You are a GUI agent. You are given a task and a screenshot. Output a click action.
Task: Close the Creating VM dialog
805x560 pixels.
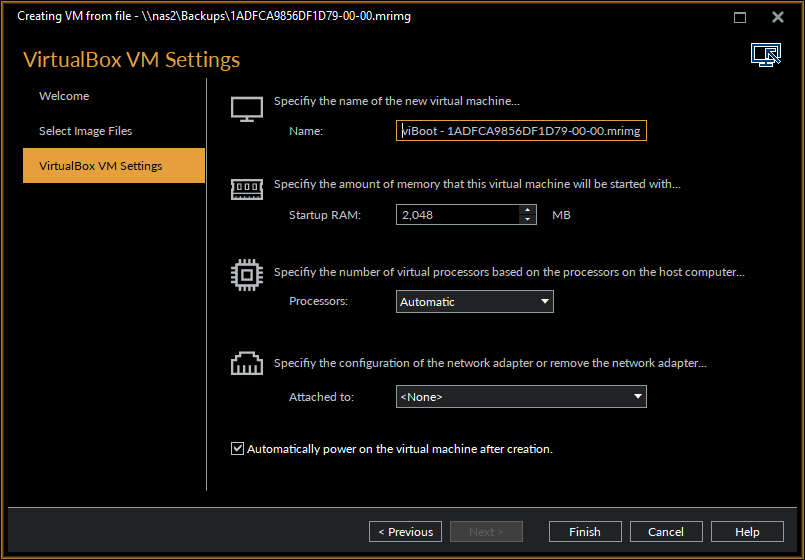(778, 17)
